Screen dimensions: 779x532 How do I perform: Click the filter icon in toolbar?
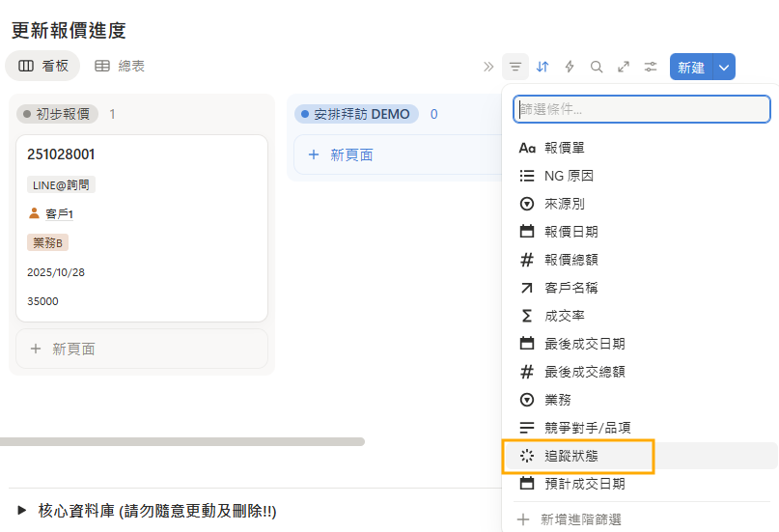pyautogui.click(x=515, y=67)
